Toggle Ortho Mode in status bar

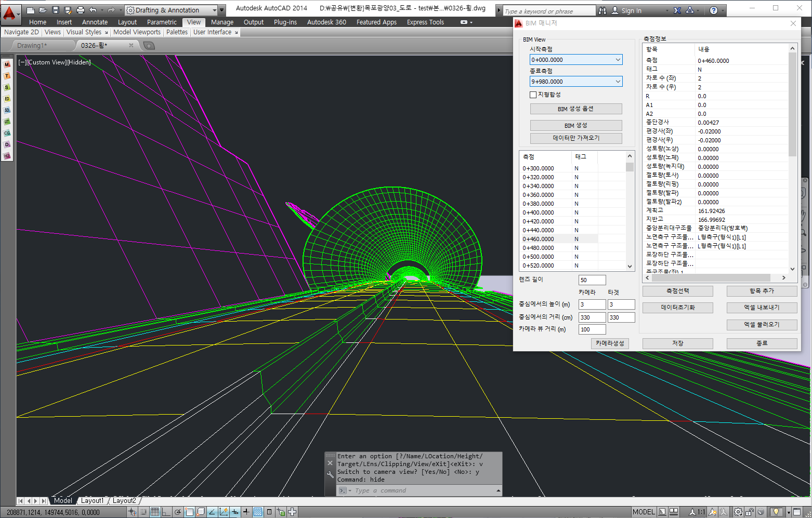click(166, 512)
